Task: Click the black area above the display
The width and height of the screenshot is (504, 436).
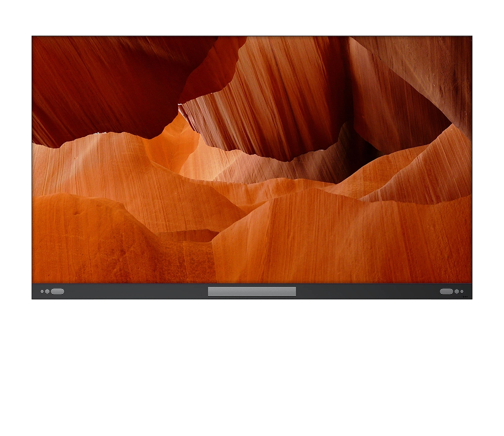Action: tap(252, 15)
